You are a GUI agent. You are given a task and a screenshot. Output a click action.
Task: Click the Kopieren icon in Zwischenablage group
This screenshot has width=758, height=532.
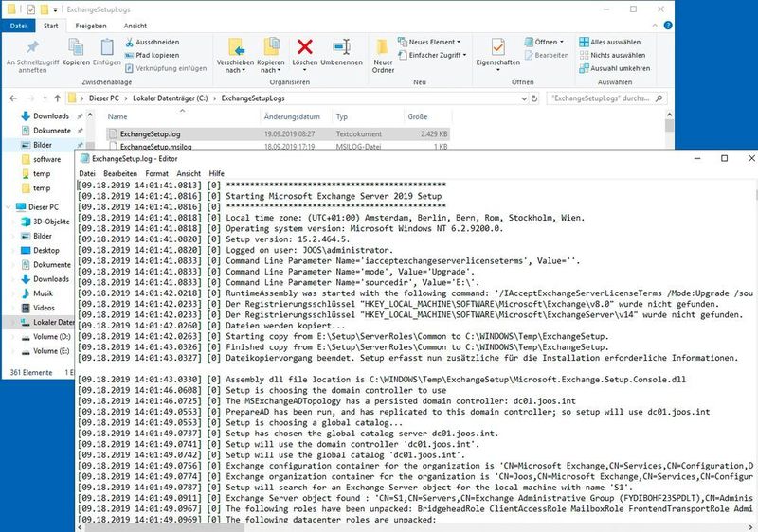click(76, 47)
